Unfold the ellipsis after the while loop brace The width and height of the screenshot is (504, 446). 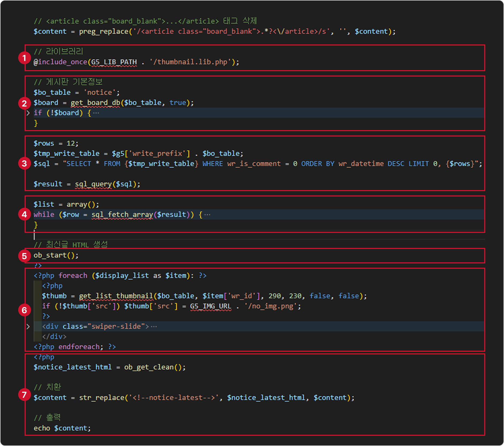pyautogui.click(x=207, y=215)
